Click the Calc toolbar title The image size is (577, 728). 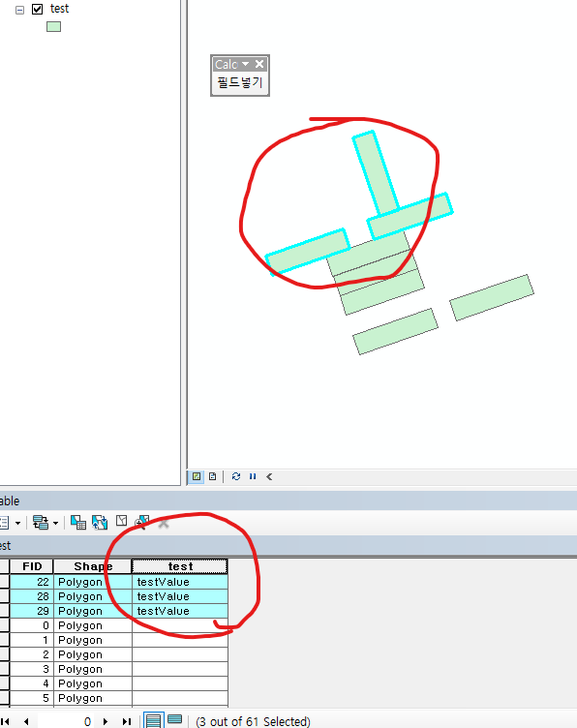(227, 64)
